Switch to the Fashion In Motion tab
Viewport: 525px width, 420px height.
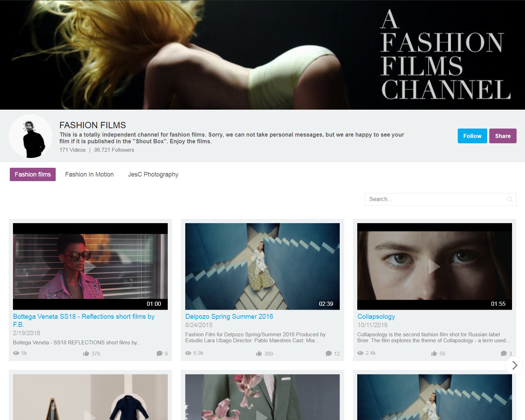(89, 174)
